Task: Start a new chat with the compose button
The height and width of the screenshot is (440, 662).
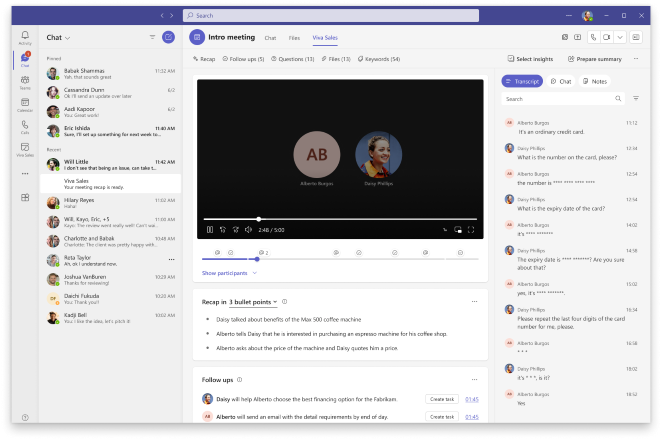Action: pyautogui.click(x=168, y=37)
